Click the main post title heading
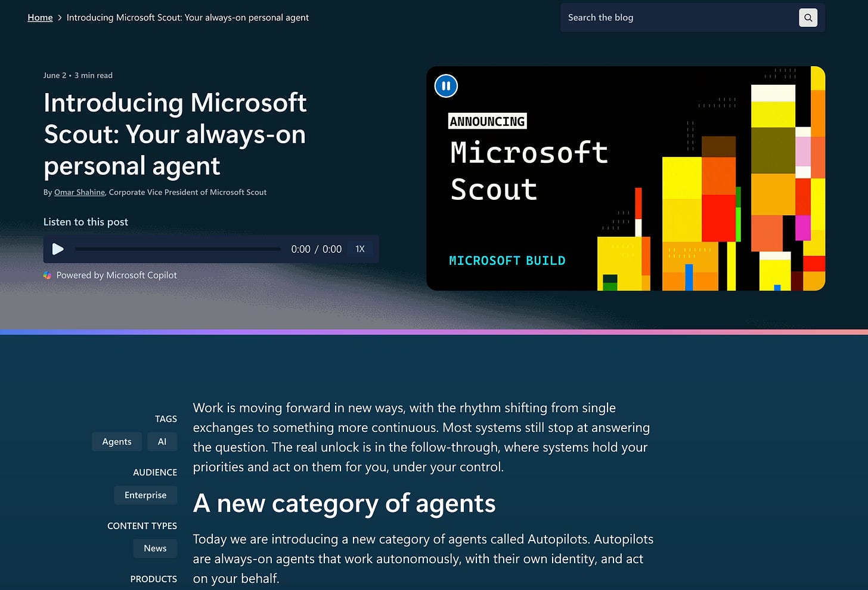 175,134
